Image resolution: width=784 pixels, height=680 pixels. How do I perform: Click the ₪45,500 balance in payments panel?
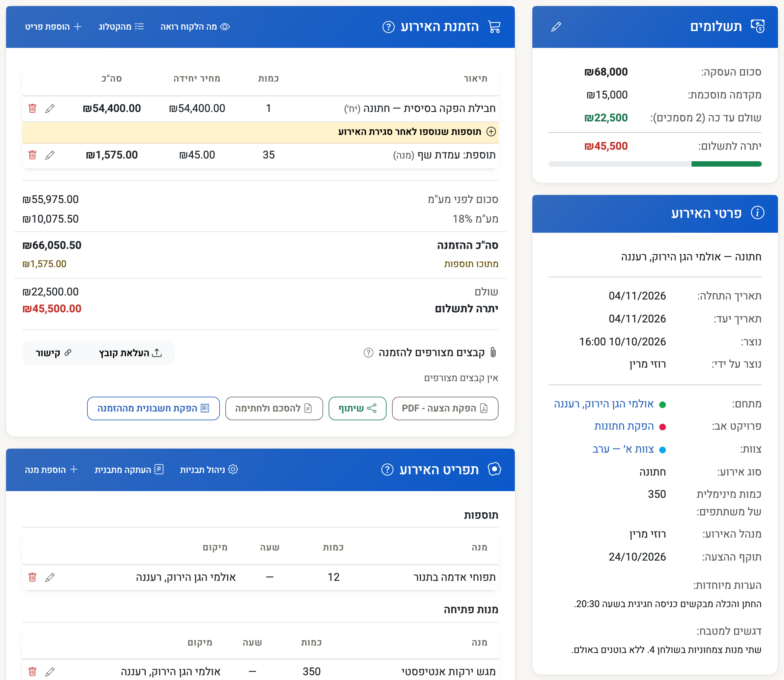[606, 146]
